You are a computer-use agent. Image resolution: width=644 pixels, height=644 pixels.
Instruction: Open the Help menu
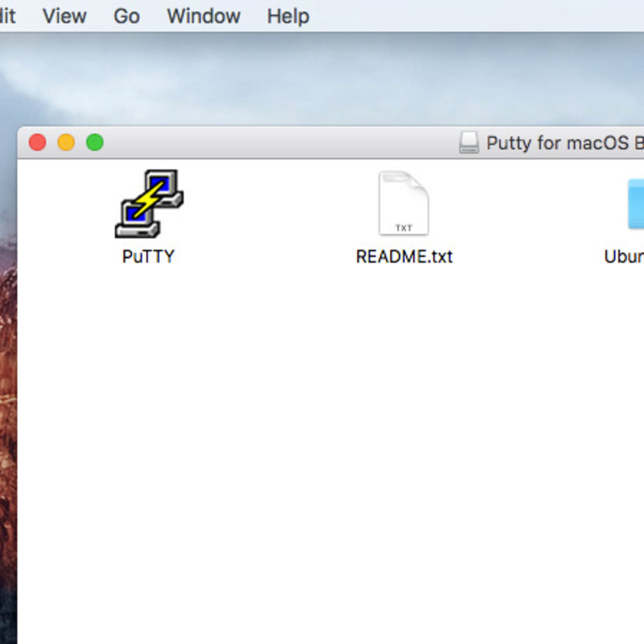pos(288,17)
